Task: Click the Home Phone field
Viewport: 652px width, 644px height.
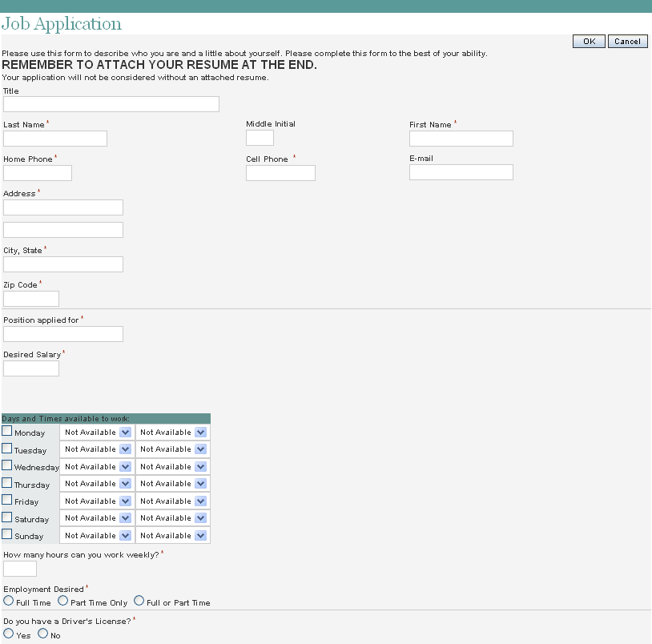Action: [x=38, y=173]
